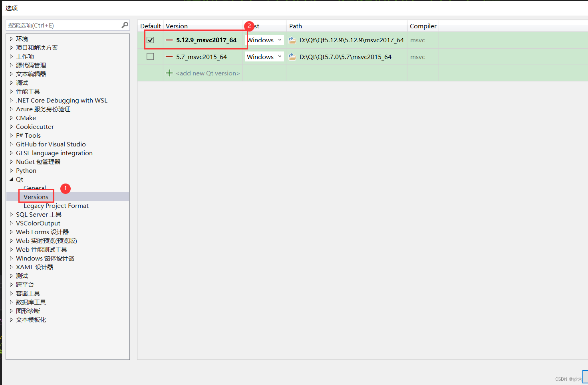The height and width of the screenshot is (385, 588).
Task: Click the 5.12.9_msvc2017_64 version name cell
Action: click(207, 40)
